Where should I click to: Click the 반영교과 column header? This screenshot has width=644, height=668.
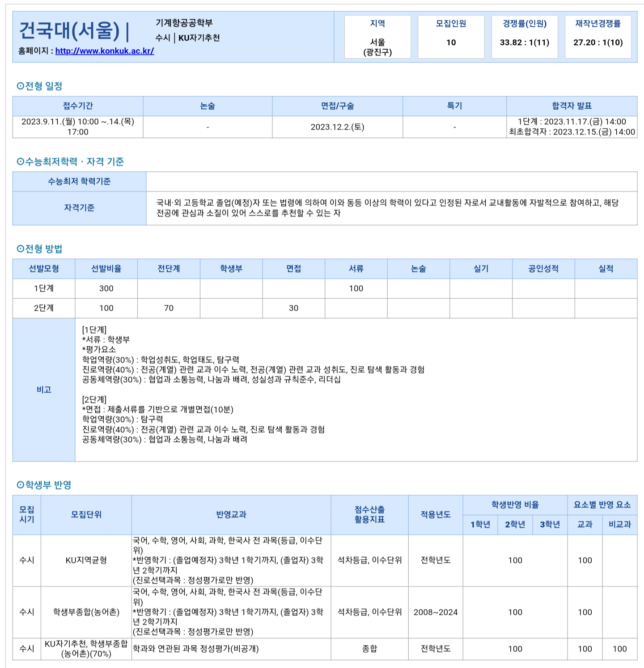pos(231,515)
